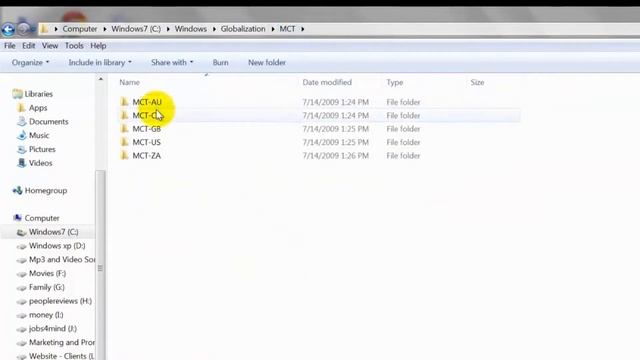Click the folder icon in the address bar
The image size is (640, 360).
pos(44,29)
